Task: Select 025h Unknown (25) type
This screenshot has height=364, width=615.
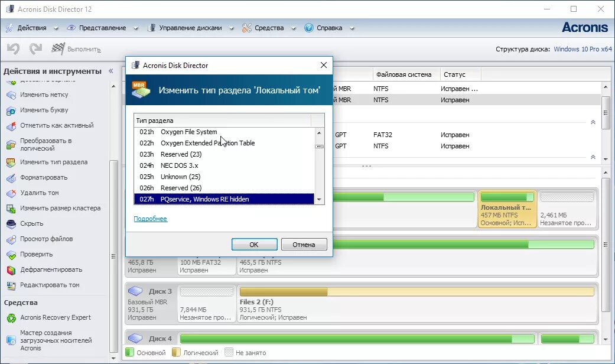Action: [x=224, y=177]
